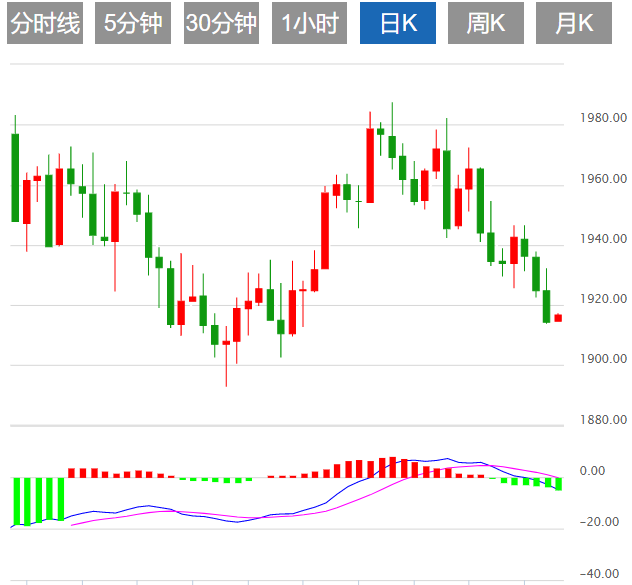Click the 1960.00 price axis label
The image size is (632, 585).
coord(603,179)
